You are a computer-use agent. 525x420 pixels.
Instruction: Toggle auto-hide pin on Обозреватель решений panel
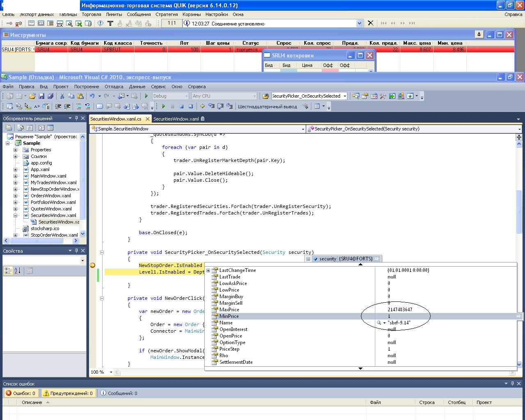pos(76,118)
